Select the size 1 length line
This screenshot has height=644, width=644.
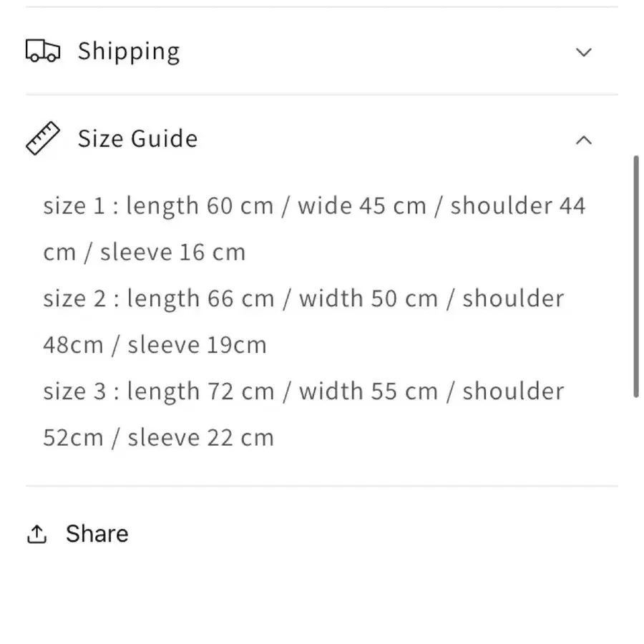point(314,205)
